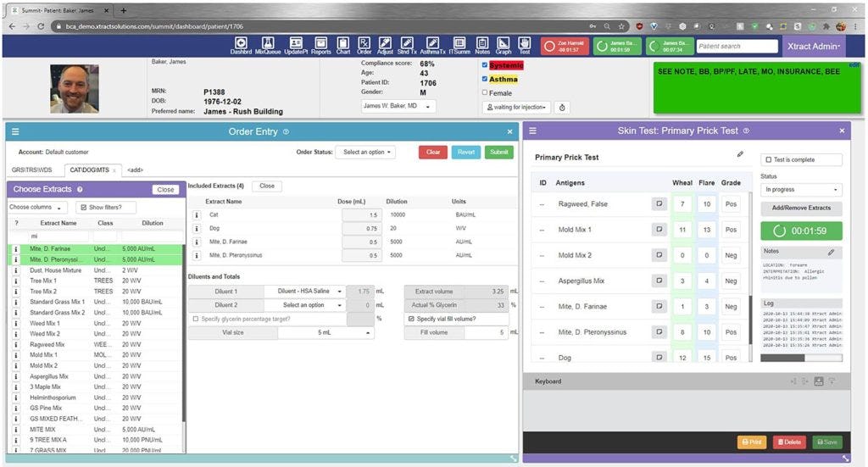Click red Clear button
868x467 pixels.
(433, 153)
